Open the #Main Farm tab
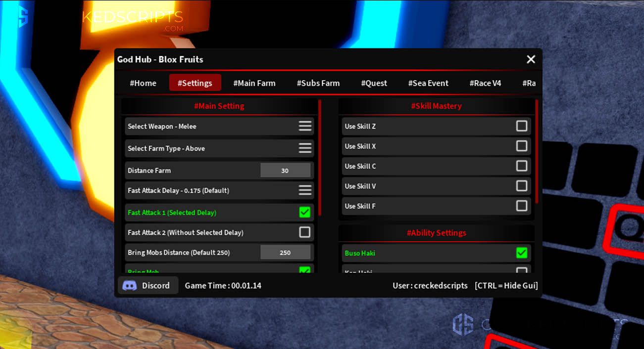This screenshot has width=644, height=349. pyautogui.click(x=254, y=83)
